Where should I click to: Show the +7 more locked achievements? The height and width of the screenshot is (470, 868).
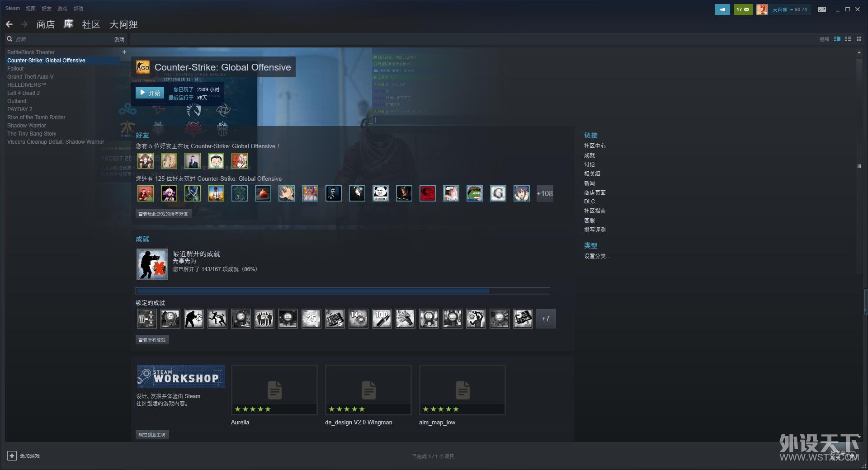pyautogui.click(x=546, y=319)
